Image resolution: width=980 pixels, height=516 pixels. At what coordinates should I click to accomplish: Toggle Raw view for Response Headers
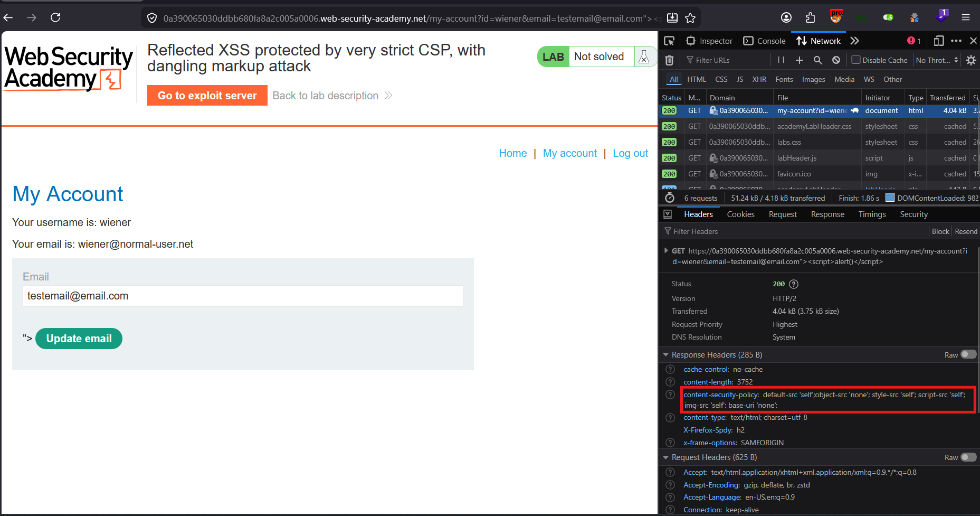[968, 354]
